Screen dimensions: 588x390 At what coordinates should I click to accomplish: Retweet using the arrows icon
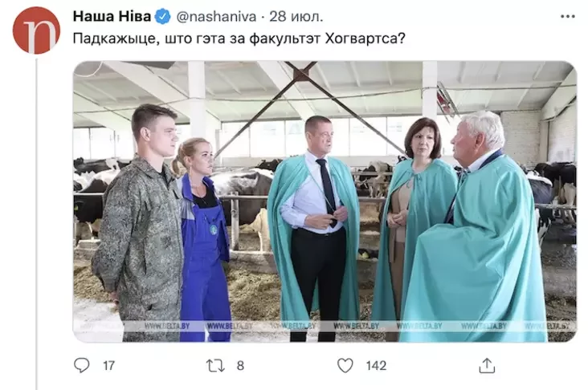pyautogui.click(x=215, y=366)
